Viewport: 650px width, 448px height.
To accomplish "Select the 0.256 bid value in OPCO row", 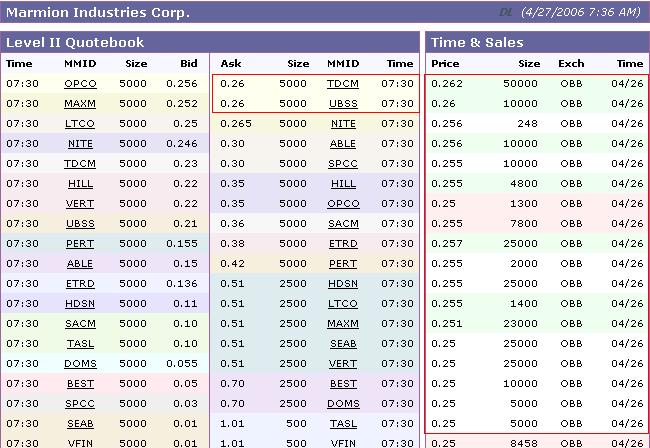I will [x=182, y=84].
